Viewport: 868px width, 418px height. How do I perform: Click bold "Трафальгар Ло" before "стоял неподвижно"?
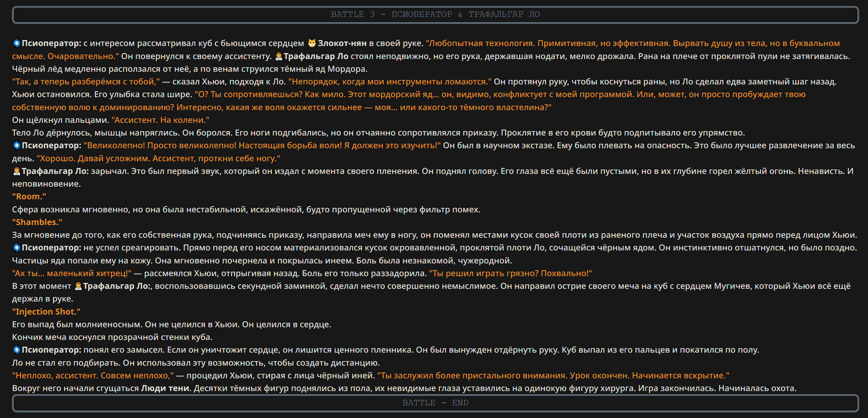316,56
